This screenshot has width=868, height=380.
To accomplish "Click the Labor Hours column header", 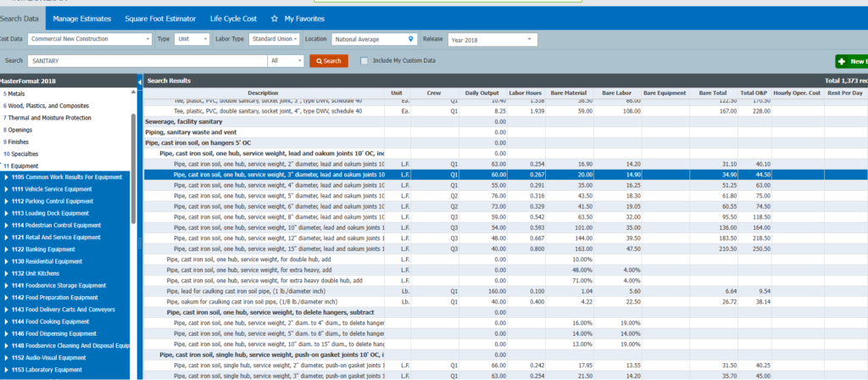I will (x=526, y=93).
